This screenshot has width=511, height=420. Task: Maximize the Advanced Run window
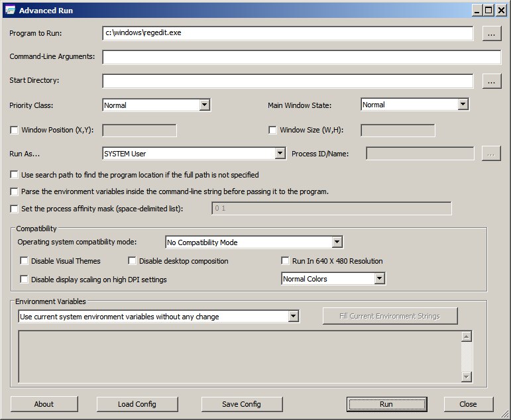tap(488, 11)
